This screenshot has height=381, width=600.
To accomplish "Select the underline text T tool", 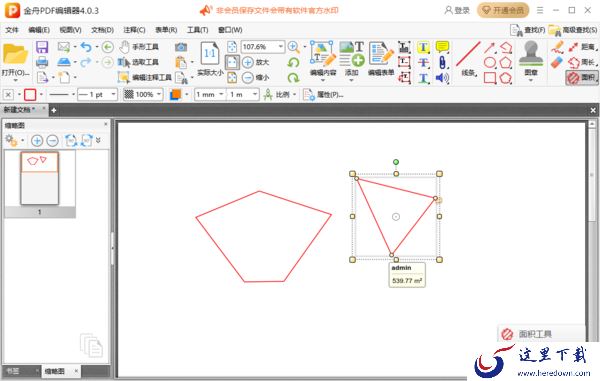I will pos(423,78).
